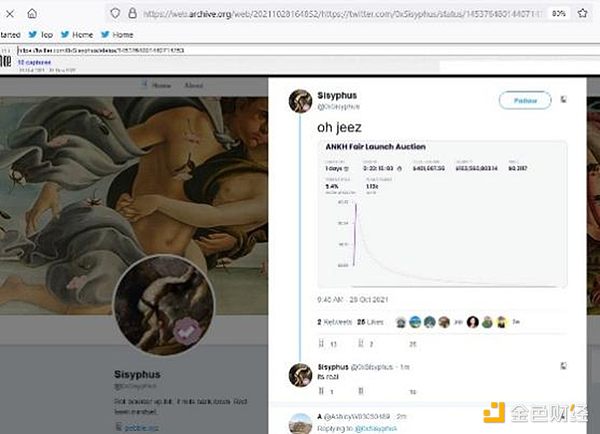Click the reply icon under the tweet
The width and height of the screenshot is (600, 434).
(x=321, y=343)
